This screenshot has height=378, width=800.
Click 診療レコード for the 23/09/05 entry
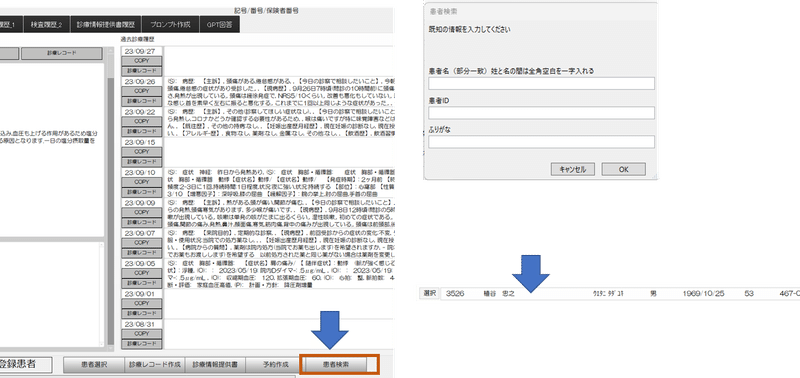pos(141,283)
